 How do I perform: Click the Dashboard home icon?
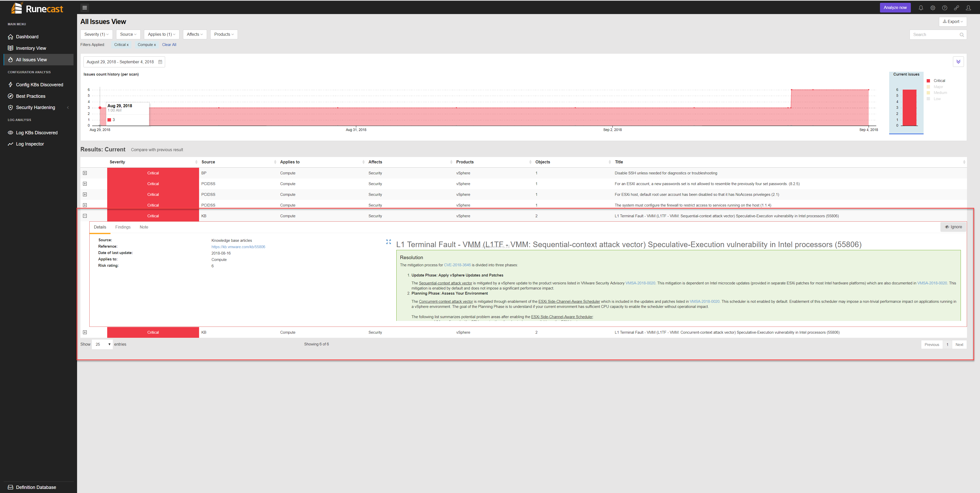click(11, 37)
